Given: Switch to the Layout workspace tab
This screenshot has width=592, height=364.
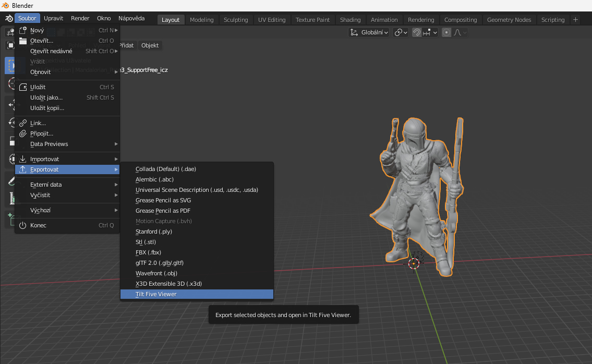Looking at the screenshot, I should click(x=171, y=20).
